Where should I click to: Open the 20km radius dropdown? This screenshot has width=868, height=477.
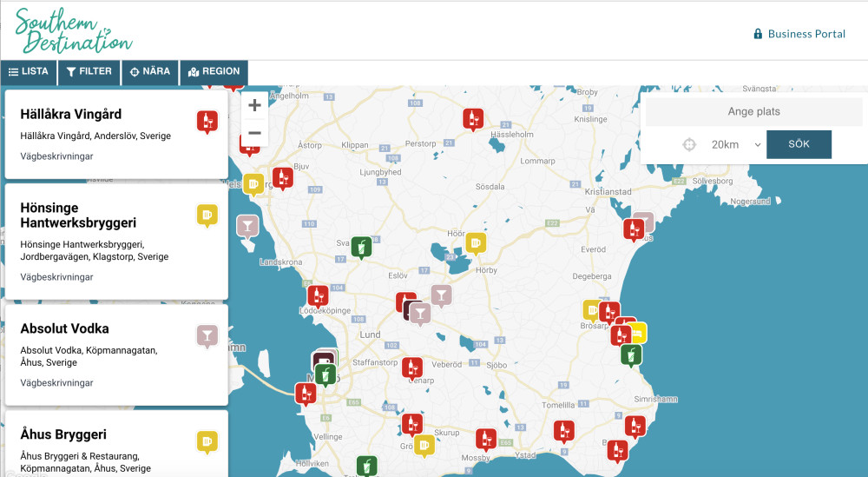click(735, 144)
